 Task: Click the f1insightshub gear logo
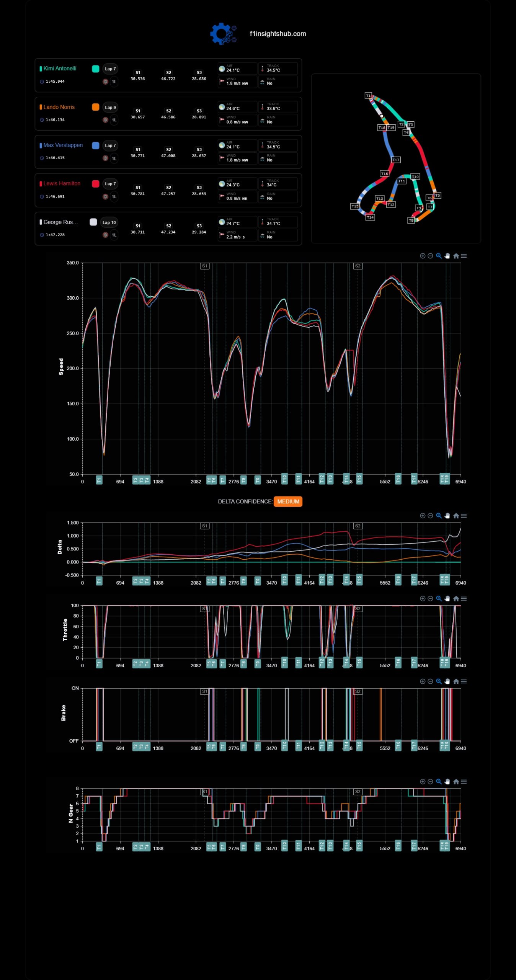[x=224, y=34]
